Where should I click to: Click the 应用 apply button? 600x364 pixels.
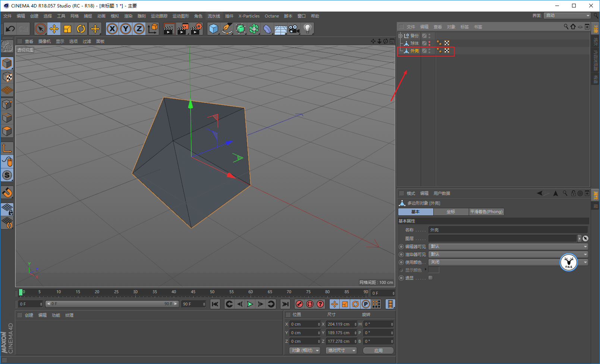378,351
